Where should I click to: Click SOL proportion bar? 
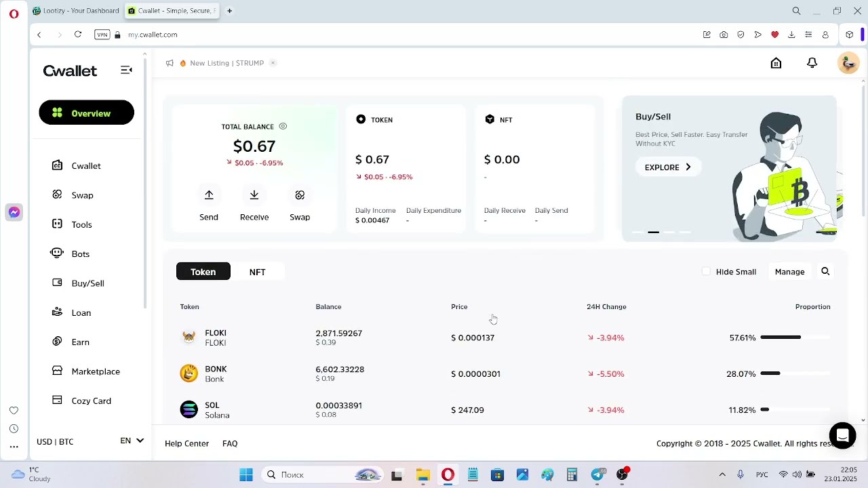795,409
